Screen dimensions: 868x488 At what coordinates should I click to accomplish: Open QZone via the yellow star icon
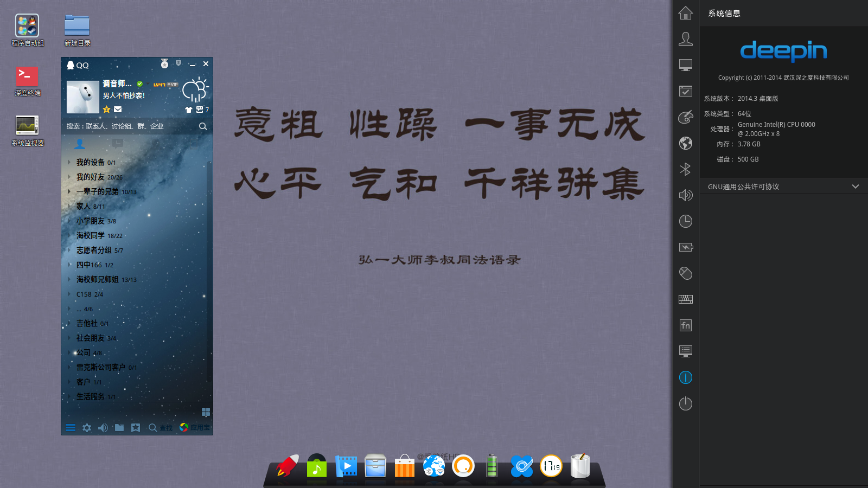(107, 110)
